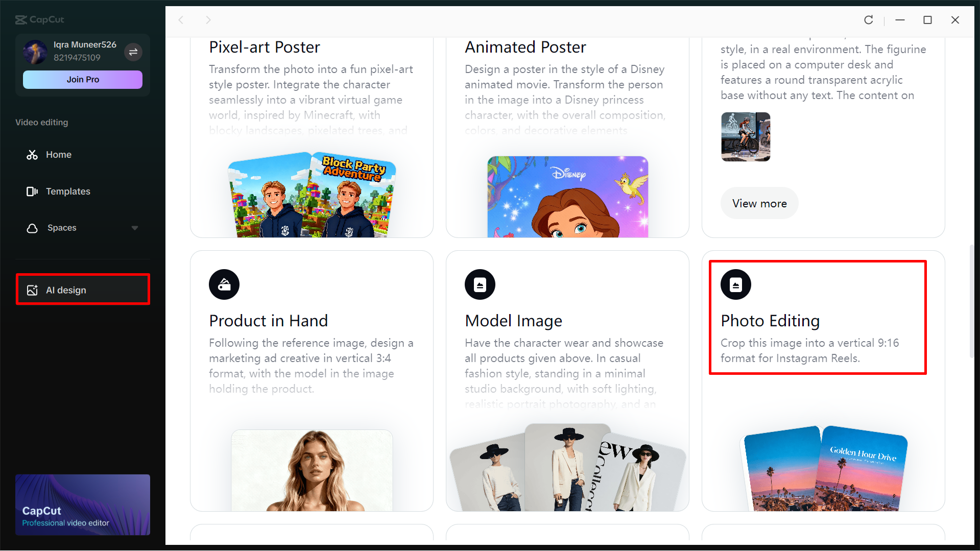
Task: Click the 'Video editing' section label
Action: click(42, 123)
